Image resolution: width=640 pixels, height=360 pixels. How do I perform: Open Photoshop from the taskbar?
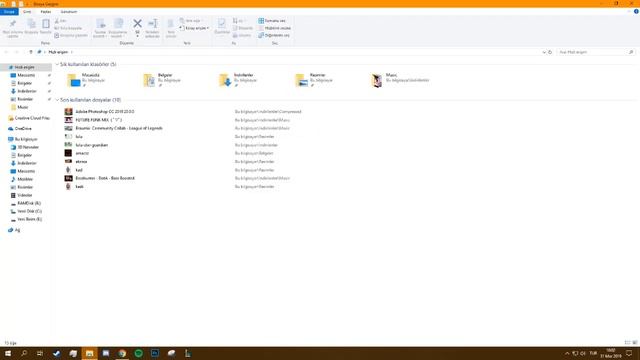click(x=155, y=353)
